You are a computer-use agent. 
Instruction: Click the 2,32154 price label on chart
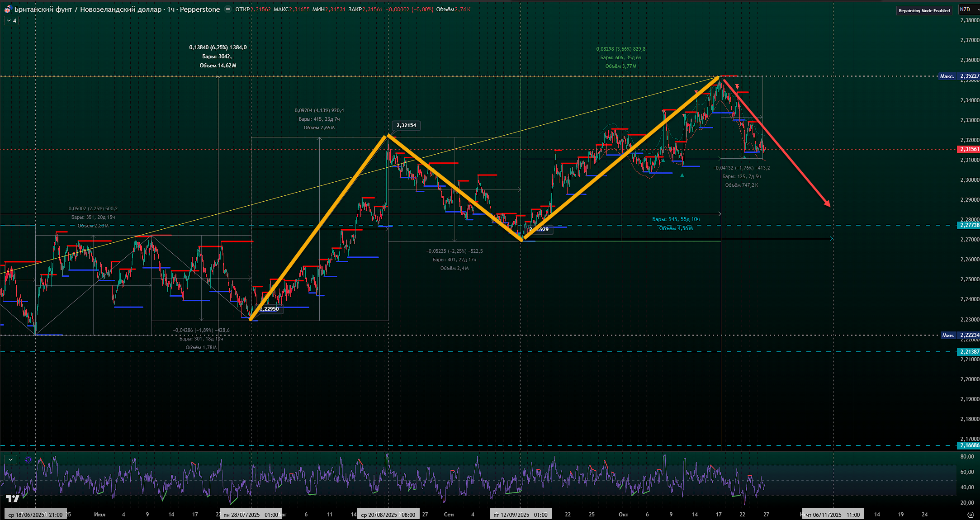coord(406,125)
